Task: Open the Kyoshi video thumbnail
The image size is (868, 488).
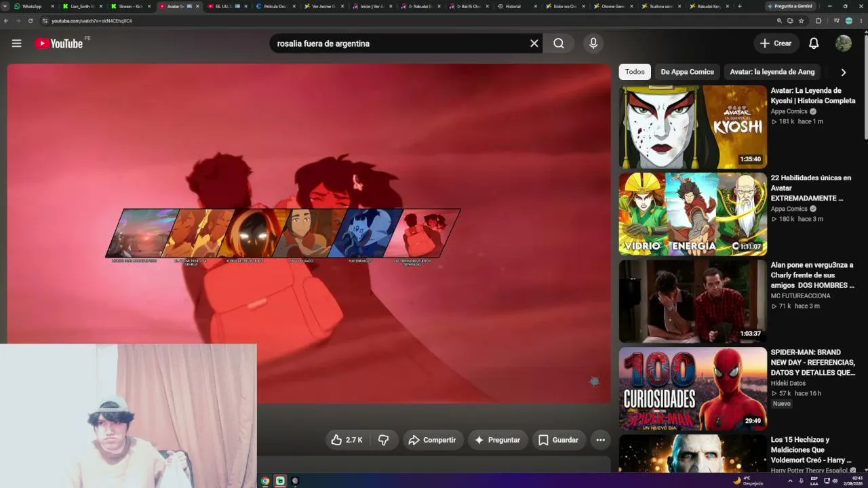Action: (x=692, y=127)
